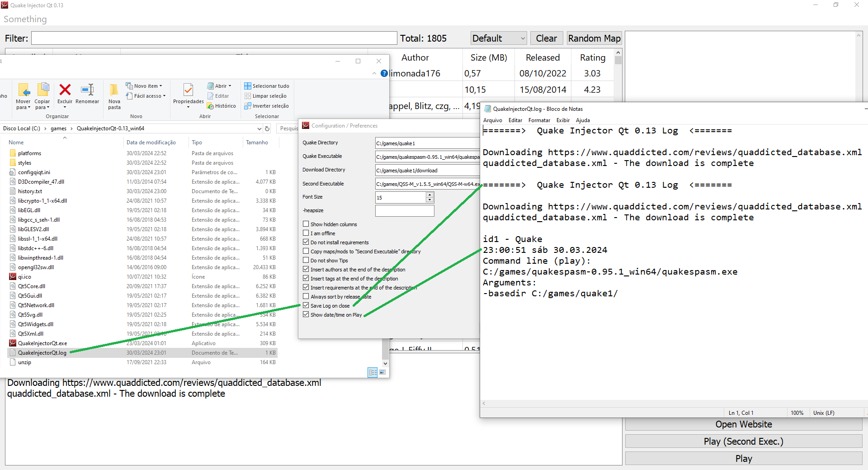868x470 pixels.
Task: Click the Selecionar tudo icon
Action: pyautogui.click(x=248, y=86)
